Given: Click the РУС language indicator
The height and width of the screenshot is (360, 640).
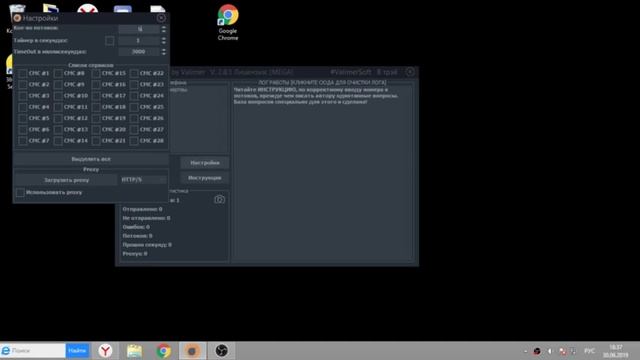Looking at the screenshot, I should click(x=589, y=351).
